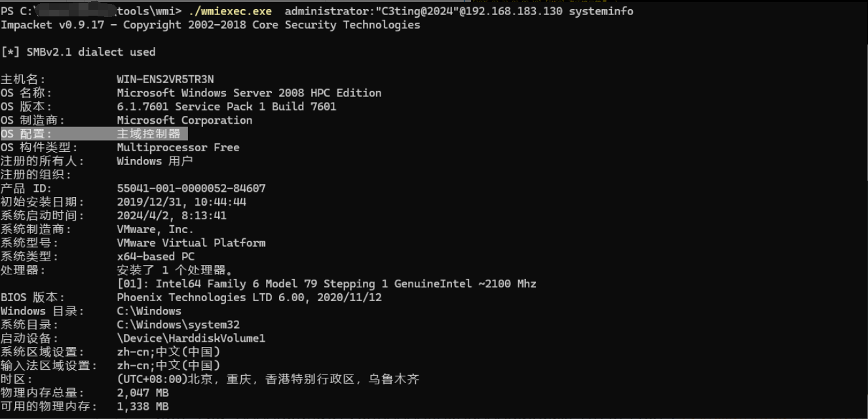Click the OS version 6.1.7601 line
The width and height of the screenshot is (868, 419).
click(226, 107)
